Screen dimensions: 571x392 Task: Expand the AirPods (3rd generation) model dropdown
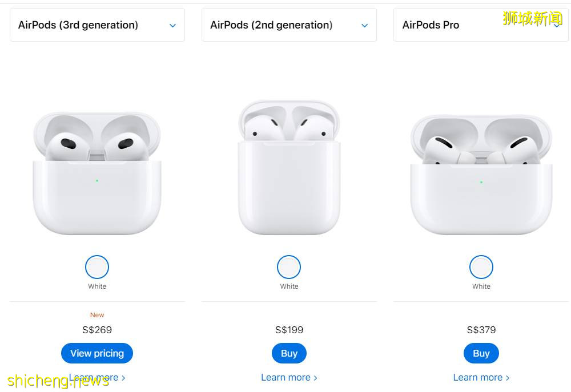click(x=97, y=25)
